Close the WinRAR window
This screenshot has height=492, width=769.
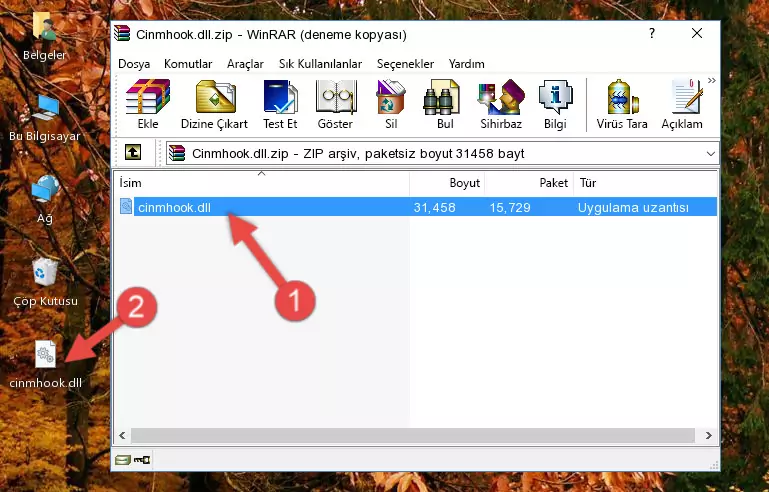click(696, 33)
